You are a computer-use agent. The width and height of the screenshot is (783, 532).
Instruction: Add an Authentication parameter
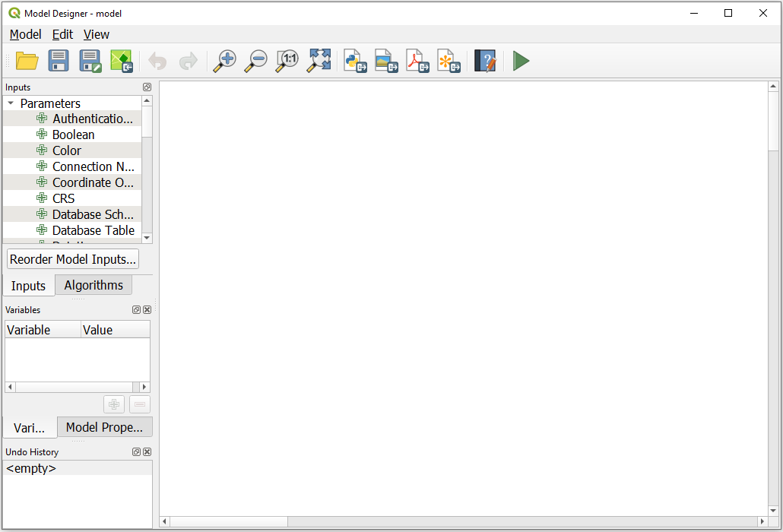click(x=72, y=119)
